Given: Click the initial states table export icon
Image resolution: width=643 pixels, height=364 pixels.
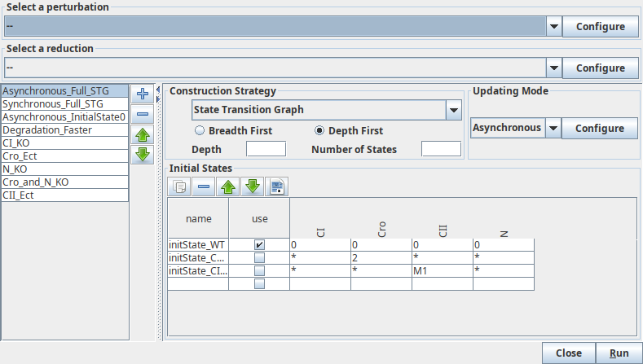Looking at the screenshot, I should pyautogui.click(x=277, y=187).
